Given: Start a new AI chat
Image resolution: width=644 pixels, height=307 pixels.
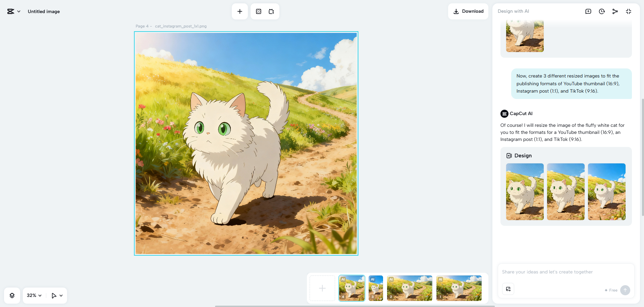Looking at the screenshot, I should (588, 11).
